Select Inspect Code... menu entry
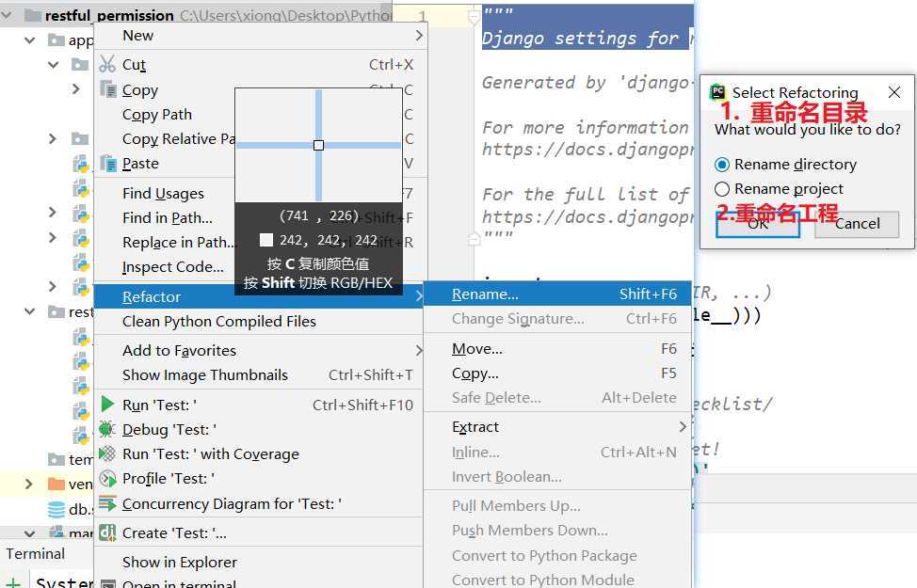Viewport: 917px width, 588px height. pos(172,267)
